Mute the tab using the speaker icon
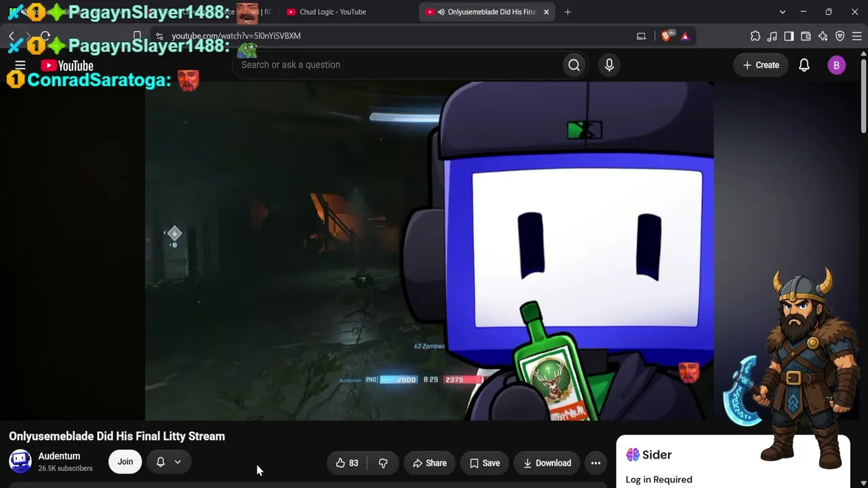This screenshot has height=488, width=868. [441, 12]
